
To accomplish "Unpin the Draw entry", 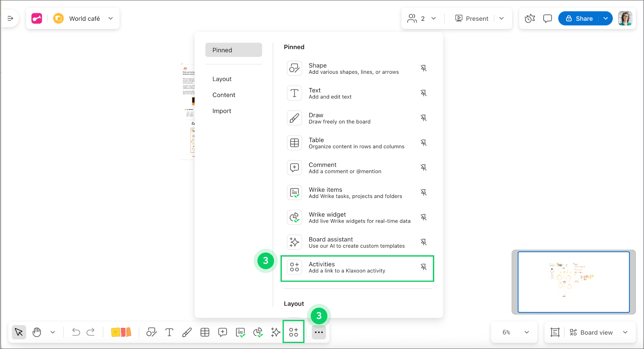I will 424,118.
